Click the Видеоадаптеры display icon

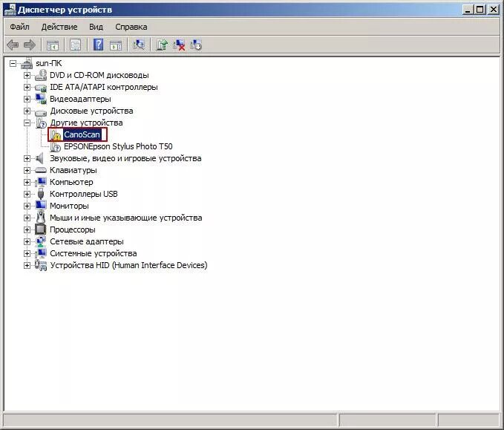pyautogui.click(x=41, y=99)
